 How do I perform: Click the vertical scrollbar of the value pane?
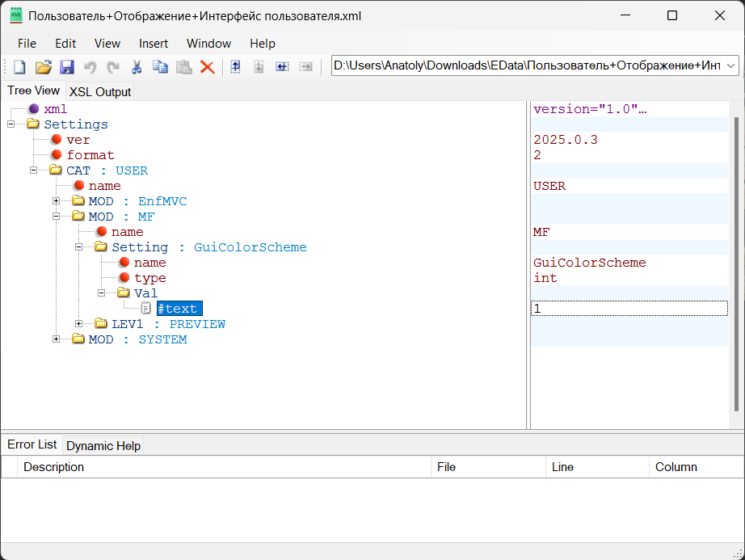[736, 264]
